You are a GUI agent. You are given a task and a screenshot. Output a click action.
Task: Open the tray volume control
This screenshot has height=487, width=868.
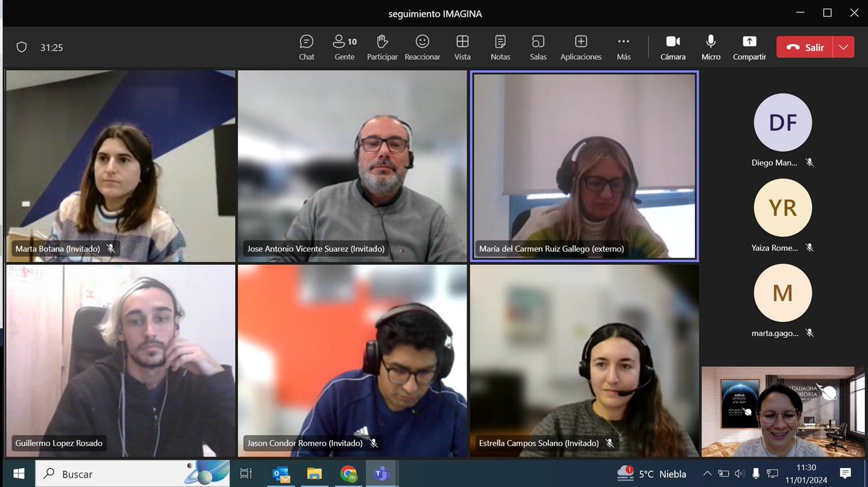point(739,474)
